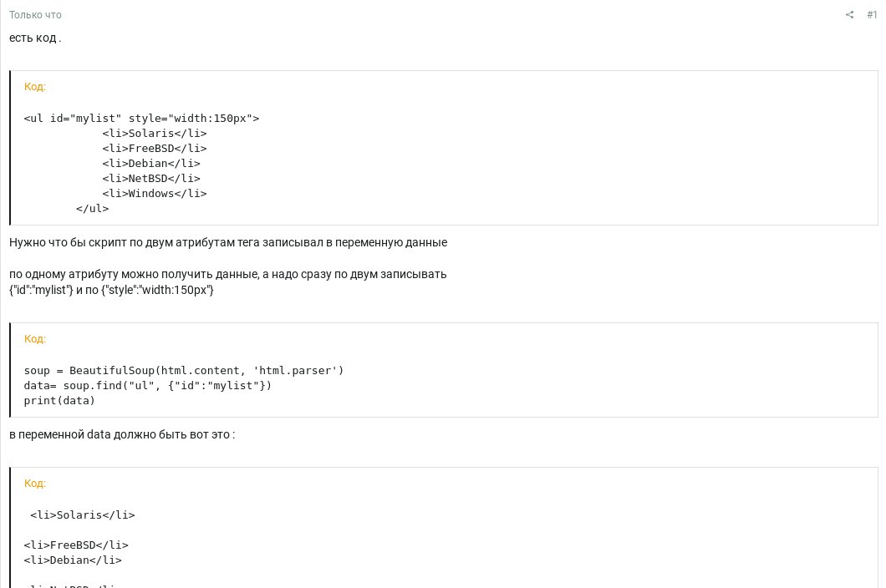Image resolution: width=886 pixels, height=588 pixels.
Task: Click the data= soup.find code line
Action: click(148, 386)
